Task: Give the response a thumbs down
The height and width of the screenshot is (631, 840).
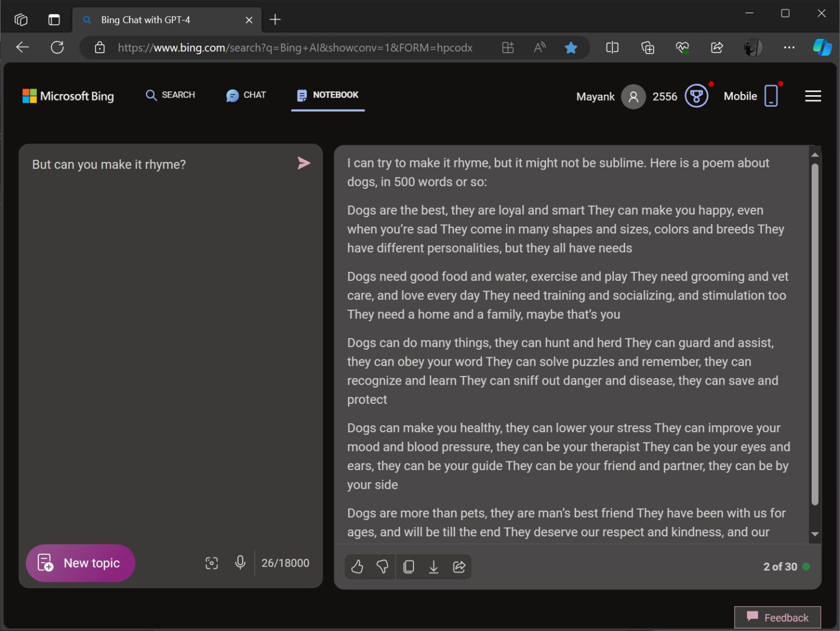Action: point(383,566)
